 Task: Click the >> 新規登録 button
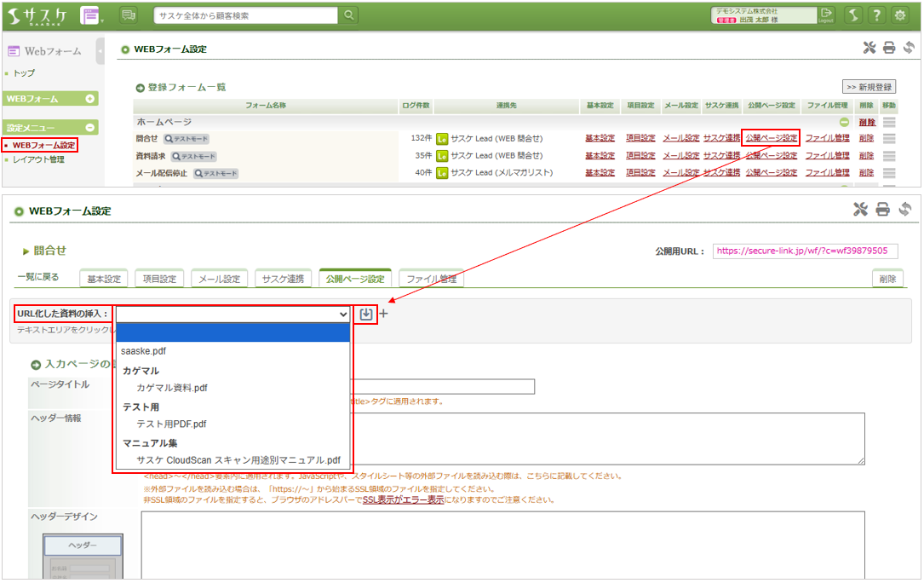coord(869,87)
